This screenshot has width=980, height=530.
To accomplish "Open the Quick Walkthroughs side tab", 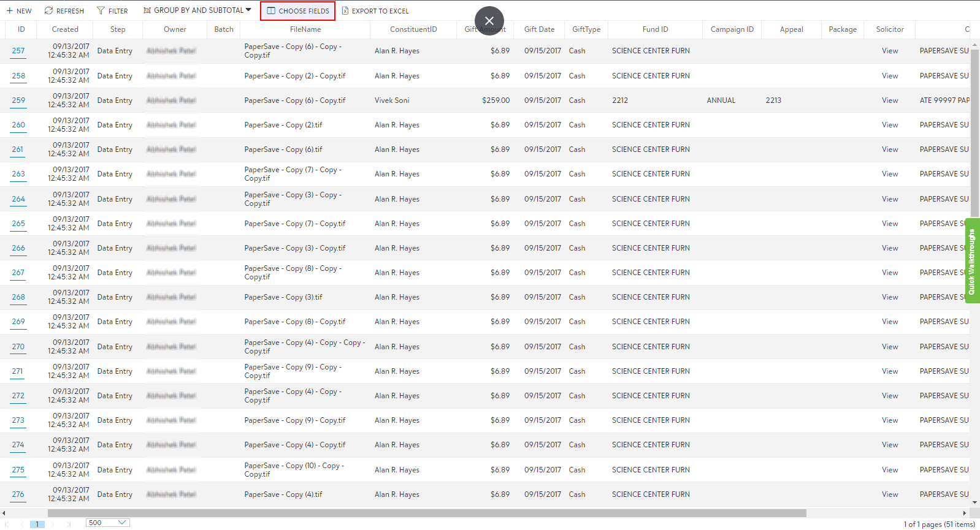I will 972,261.
